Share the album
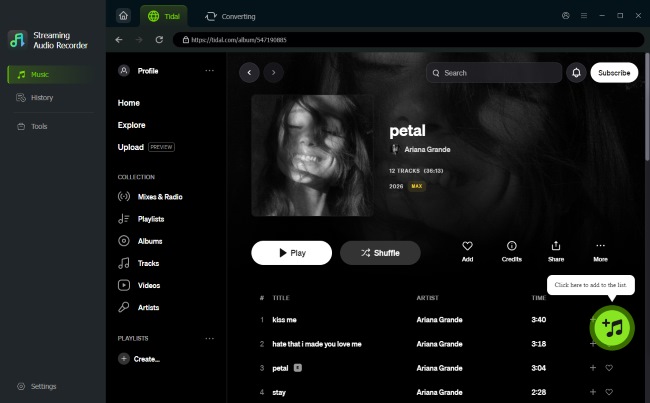 556,251
